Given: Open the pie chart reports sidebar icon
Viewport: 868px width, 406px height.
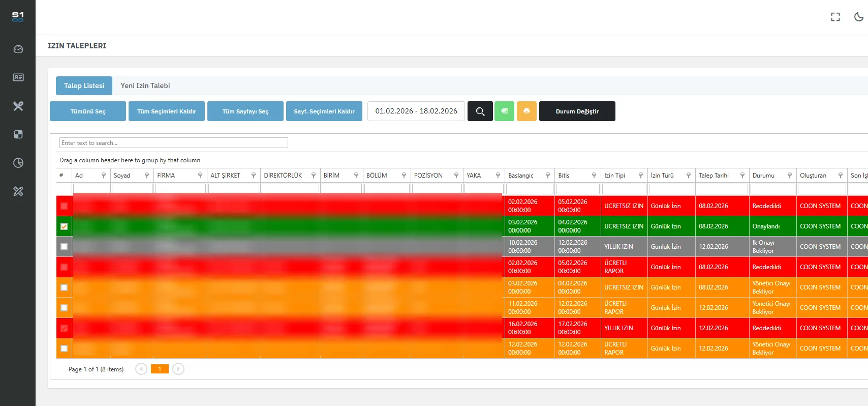Looking at the screenshot, I should point(18,163).
